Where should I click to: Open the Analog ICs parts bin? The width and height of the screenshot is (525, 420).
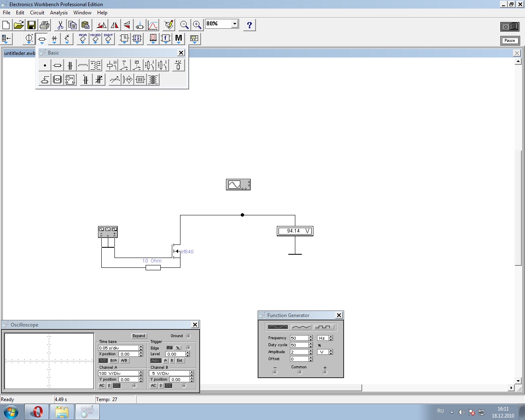pos(83,39)
